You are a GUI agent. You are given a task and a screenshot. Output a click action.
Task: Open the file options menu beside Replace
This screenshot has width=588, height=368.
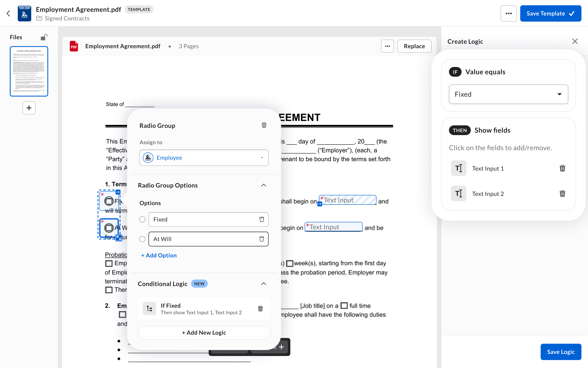tap(387, 46)
